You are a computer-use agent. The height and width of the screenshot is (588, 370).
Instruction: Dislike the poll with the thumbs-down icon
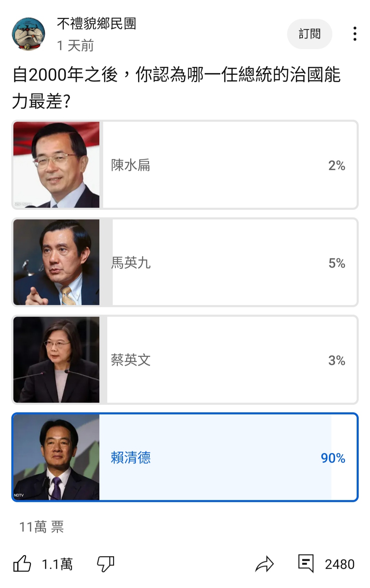point(106,564)
